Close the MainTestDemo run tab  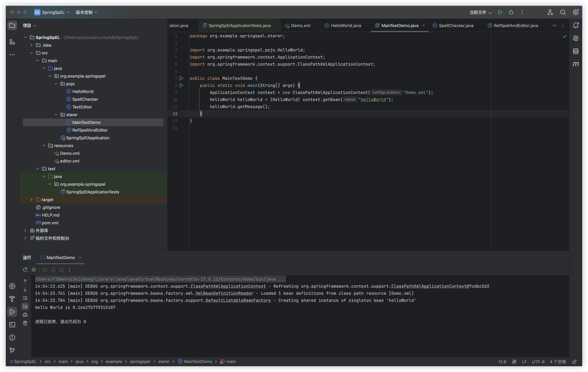pos(80,258)
